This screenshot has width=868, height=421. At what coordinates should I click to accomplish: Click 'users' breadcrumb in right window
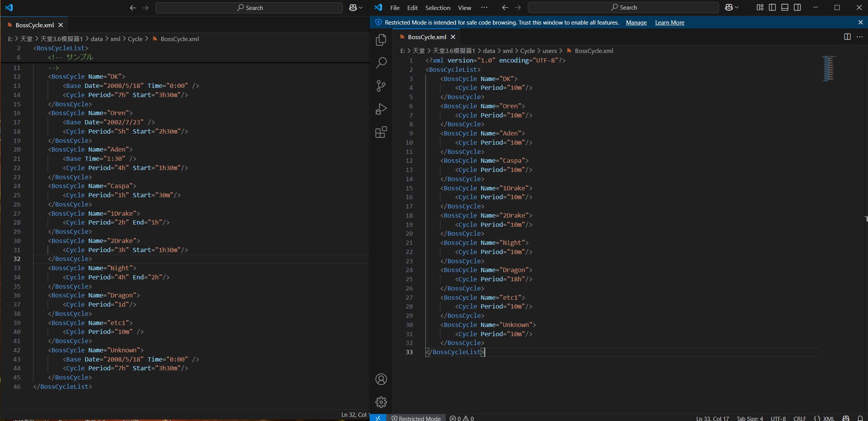pos(549,51)
